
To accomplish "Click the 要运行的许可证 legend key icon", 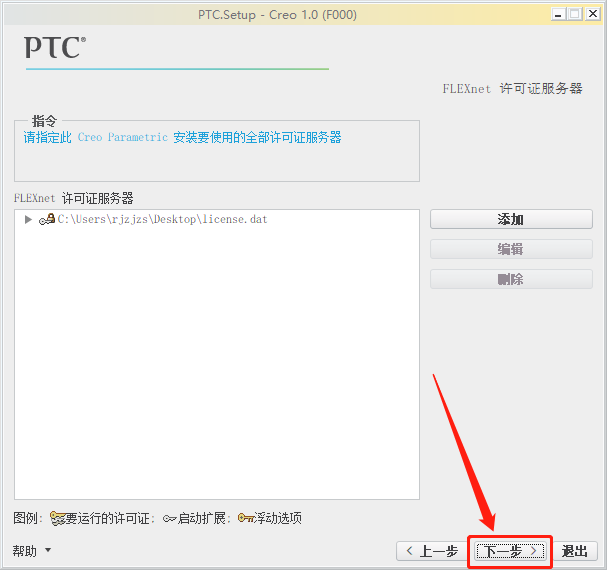I will click(x=58, y=518).
